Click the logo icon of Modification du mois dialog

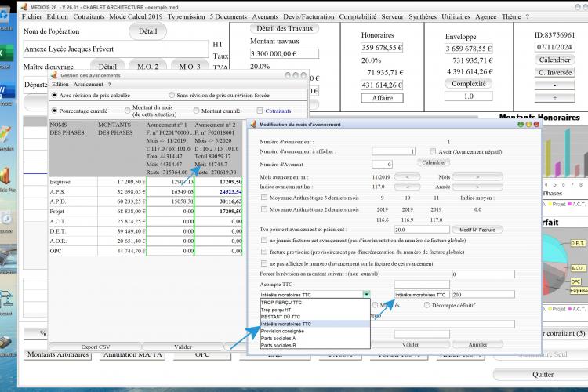point(253,124)
